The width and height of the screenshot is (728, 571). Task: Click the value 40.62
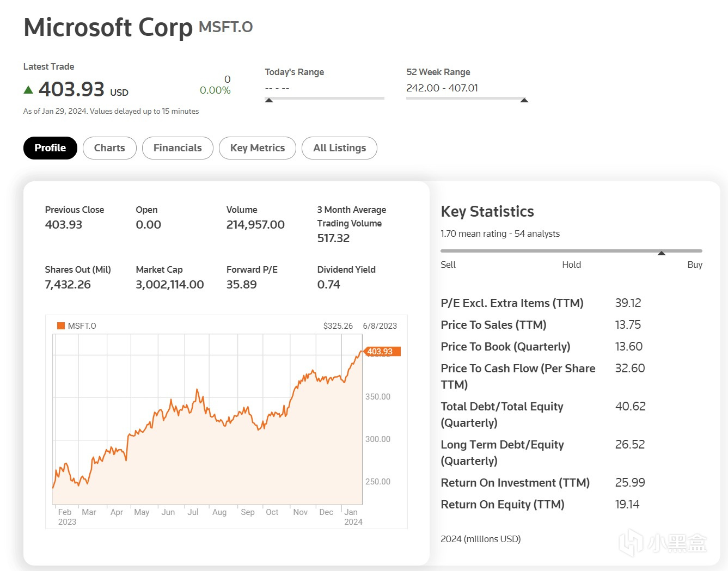coord(630,407)
